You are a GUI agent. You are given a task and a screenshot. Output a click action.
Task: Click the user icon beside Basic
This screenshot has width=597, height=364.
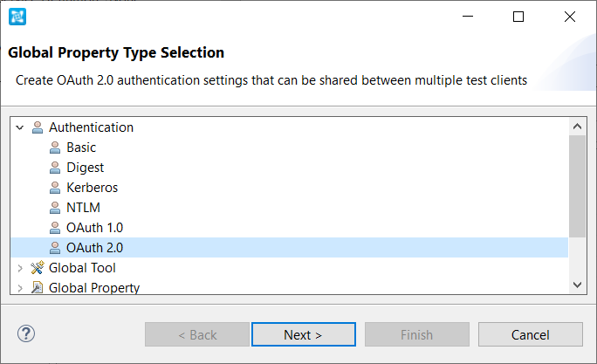point(55,148)
